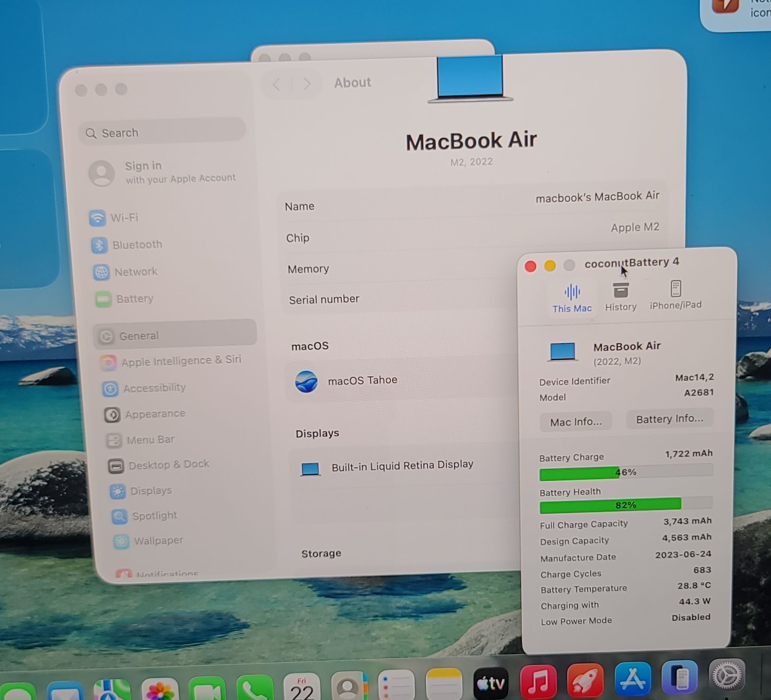
Task: Click the account avatar icon in sidebar
Action: pos(102,173)
